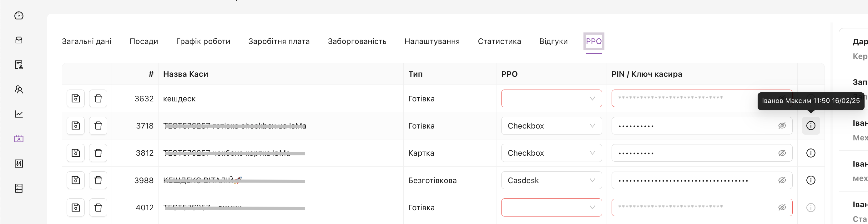The width and height of the screenshot is (868, 224).
Task: Open the empty PPO dropdown for row 3632
Action: (551, 99)
